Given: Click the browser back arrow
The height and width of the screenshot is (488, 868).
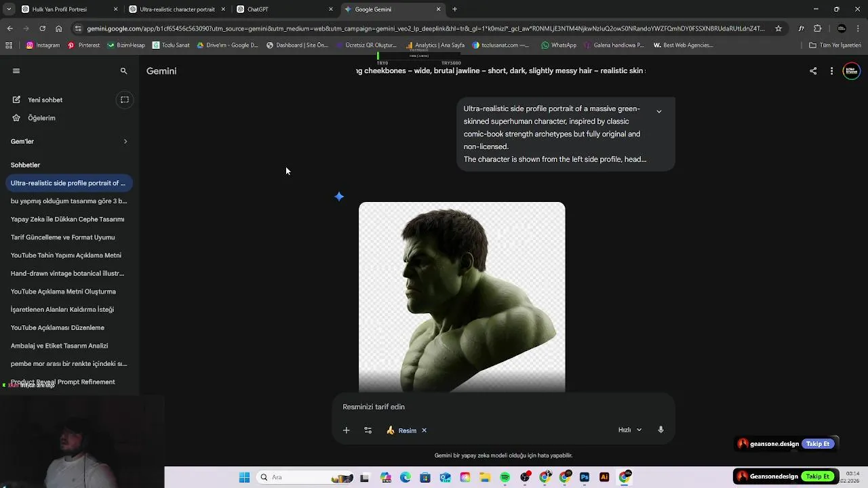Looking at the screenshot, I should [x=9, y=28].
